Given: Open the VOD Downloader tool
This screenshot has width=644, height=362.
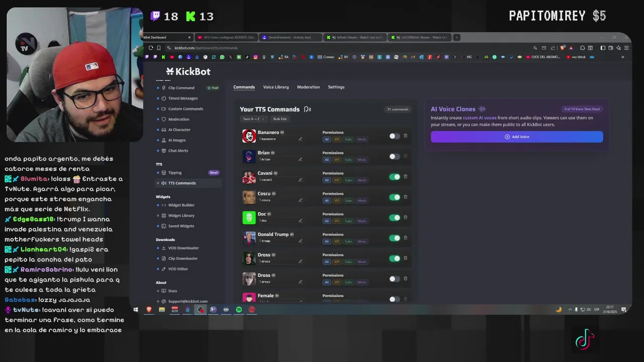Looking at the screenshot, I should click(183, 248).
